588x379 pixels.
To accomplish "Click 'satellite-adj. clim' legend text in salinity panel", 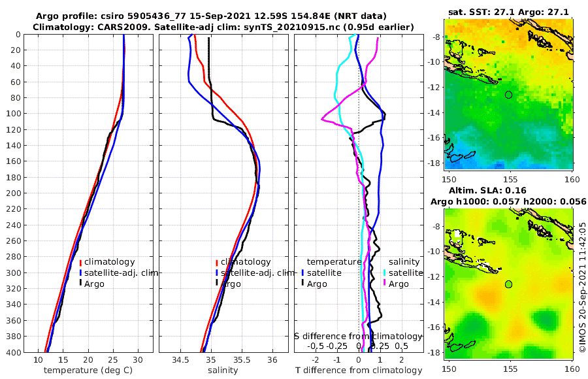I will [257, 272].
